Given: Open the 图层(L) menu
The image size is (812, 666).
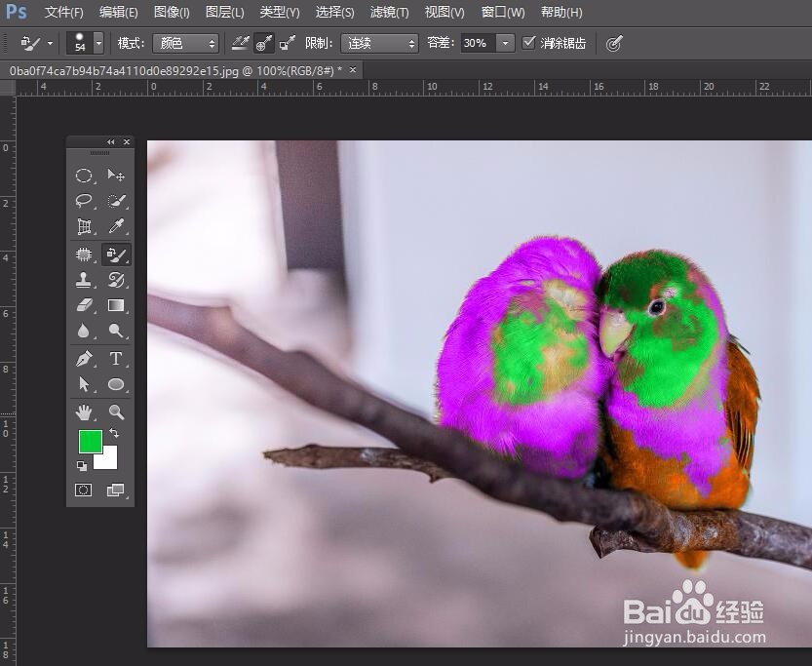Looking at the screenshot, I should pos(225,13).
